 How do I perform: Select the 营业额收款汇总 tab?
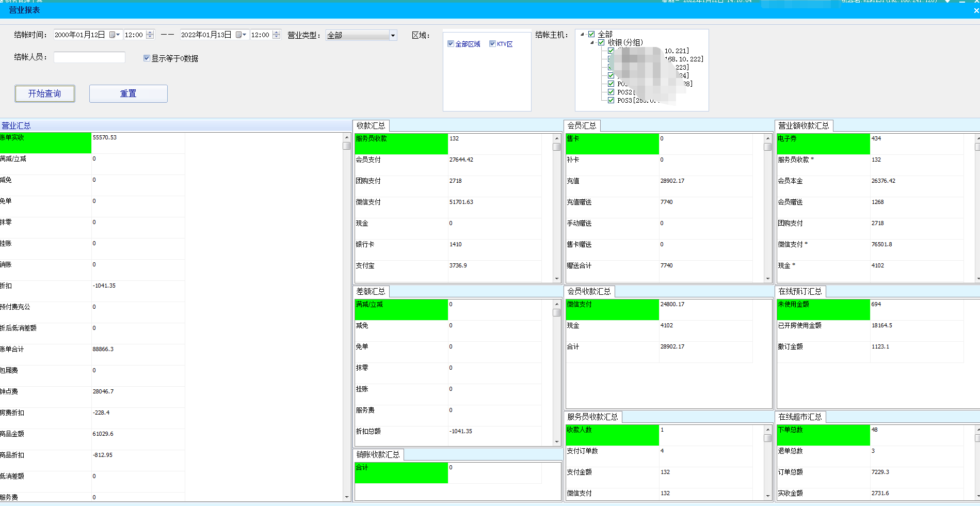click(804, 125)
